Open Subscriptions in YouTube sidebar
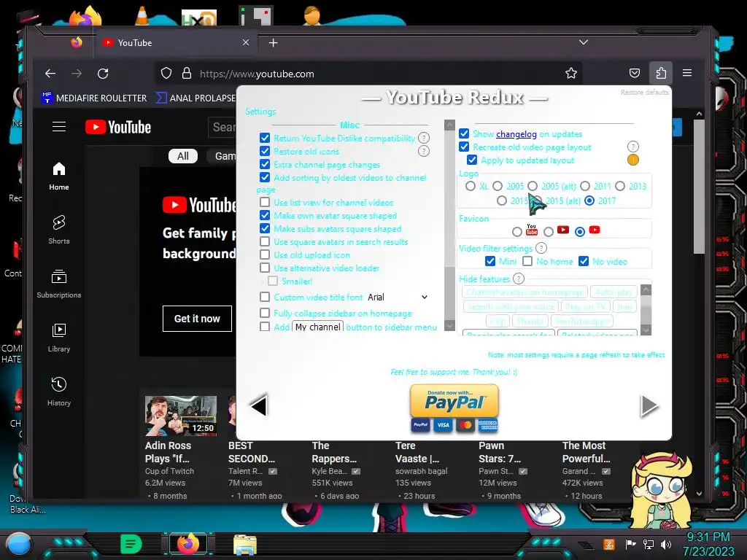This screenshot has height=560, width=747. tap(59, 284)
